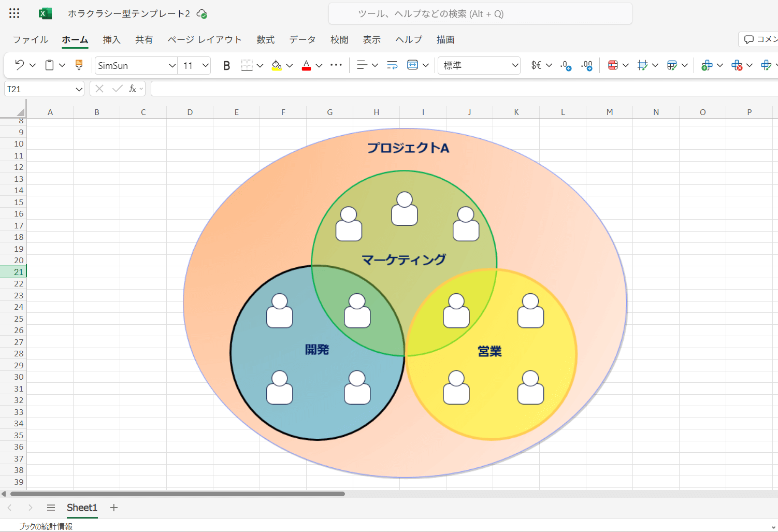Expand the alignment dropdown arrow
The width and height of the screenshot is (778, 532).
[375, 66]
